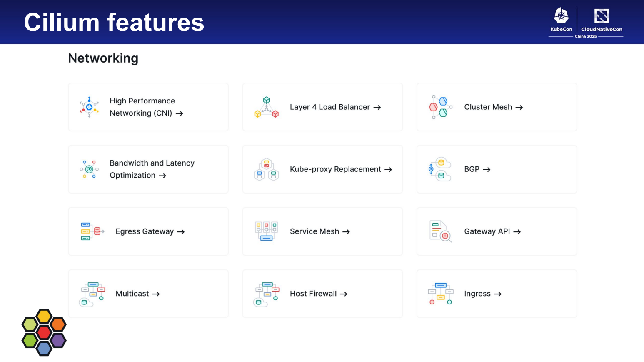This screenshot has width=644, height=362.
Task: Click the "China 2025" text
Action: tap(586, 37)
